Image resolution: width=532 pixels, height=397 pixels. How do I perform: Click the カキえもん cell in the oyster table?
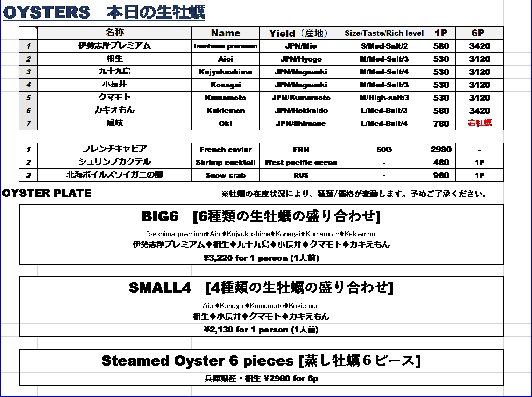pos(114,110)
